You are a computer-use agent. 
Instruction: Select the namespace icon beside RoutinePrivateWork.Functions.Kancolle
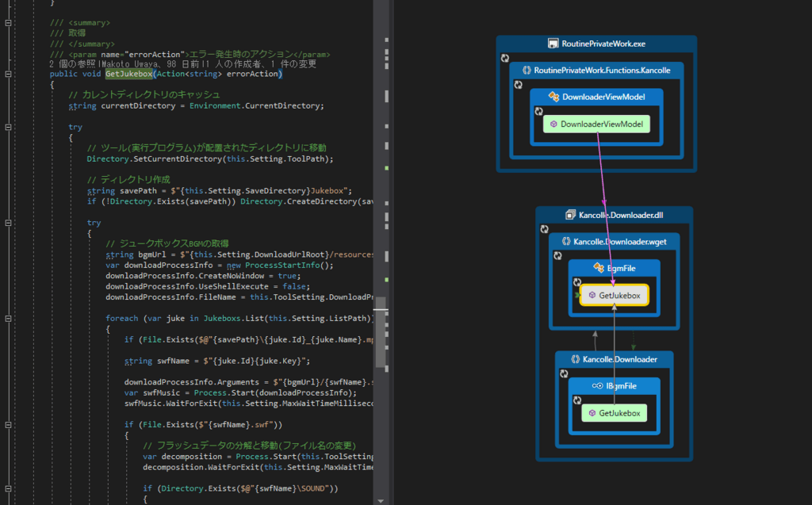pos(527,71)
